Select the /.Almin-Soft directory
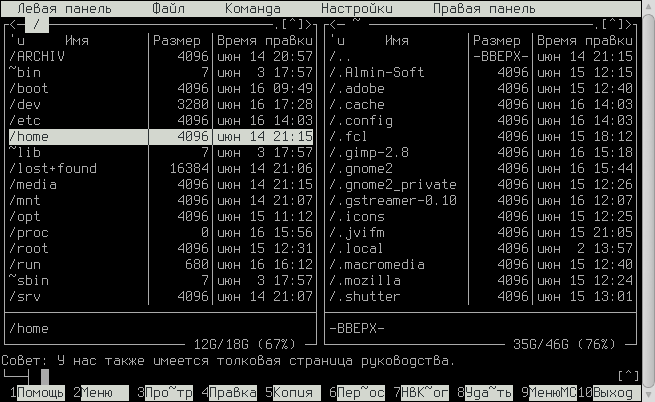 coord(481,72)
